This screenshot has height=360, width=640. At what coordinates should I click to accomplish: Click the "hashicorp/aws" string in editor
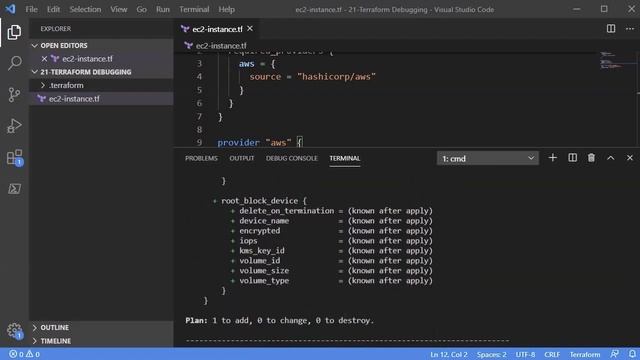(336, 77)
